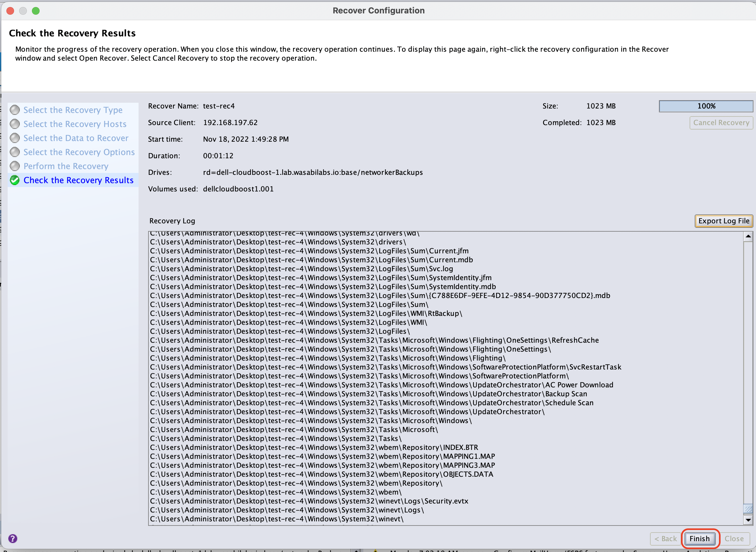Click the recovery log scrollbar thumb

click(748, 509)
